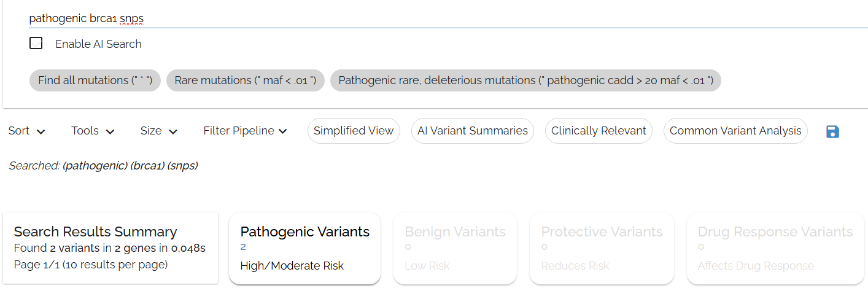
Task: Select the Find all mutations chip
Action: pyautogui.click(x=95, y=80)
